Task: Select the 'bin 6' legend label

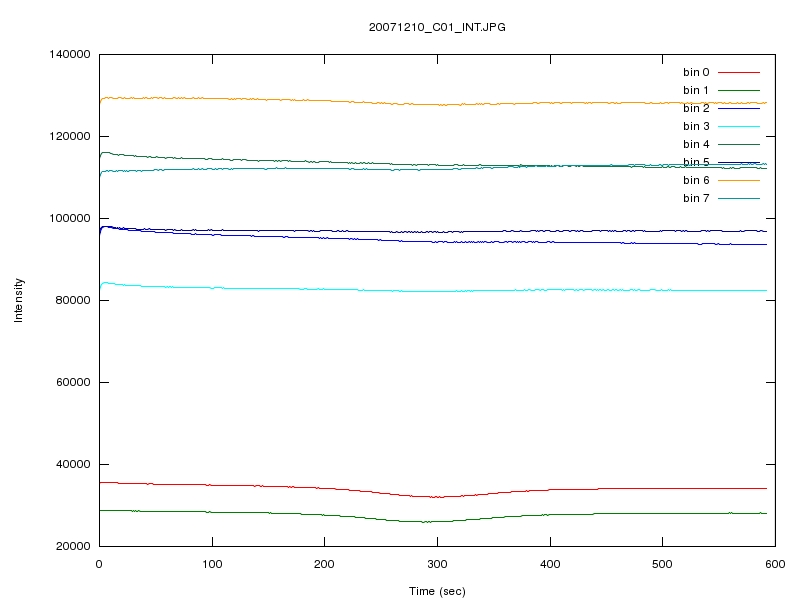Action: pyautogui.click(x=696, y=180)
